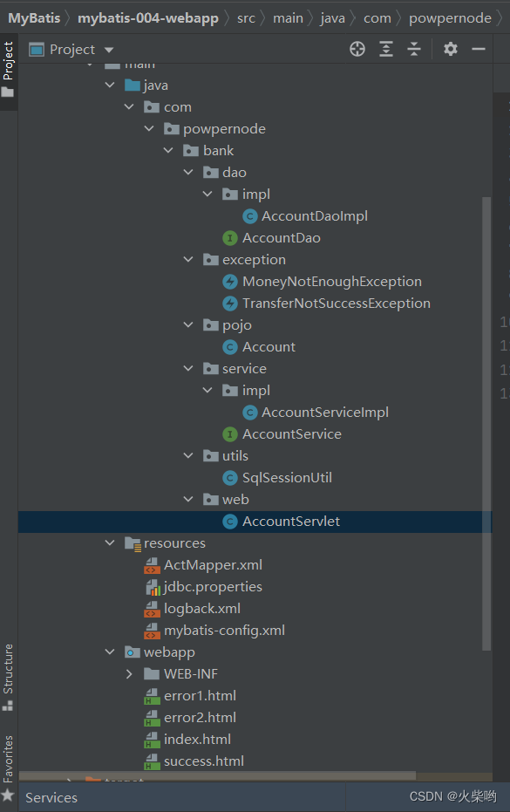Hide the Project panel with minus icon
The height and width of the screenshot is (812, 510).
click(479, 49)
